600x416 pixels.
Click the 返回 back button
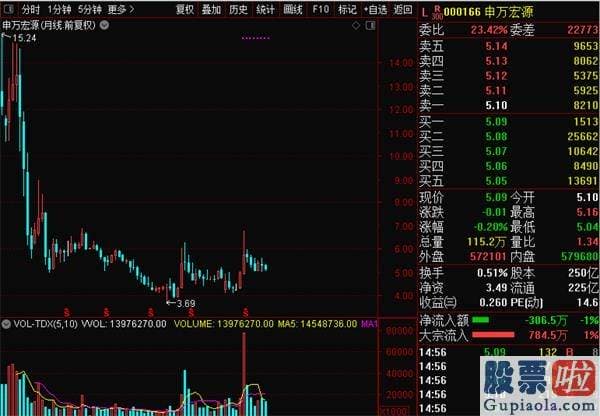click(x=403, y=9)
